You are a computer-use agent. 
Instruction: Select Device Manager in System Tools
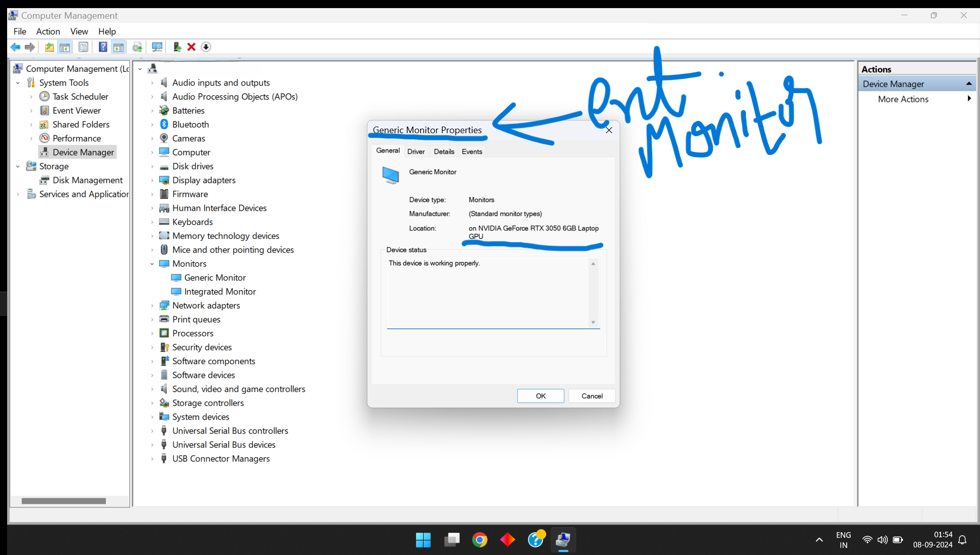pyautogui.click(x=83, y=152)
